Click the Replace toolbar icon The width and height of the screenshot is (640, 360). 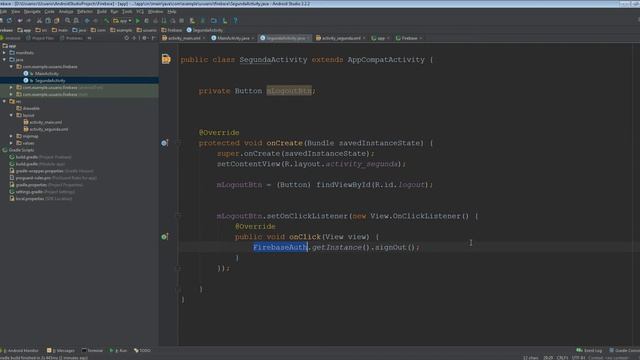(76, 20)
